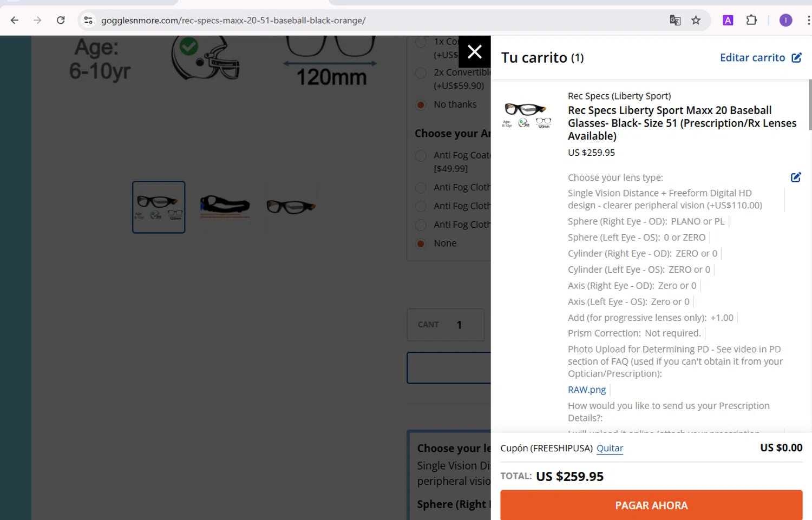
Task: Open the RAW.png uploaded file link
Action: (587, 390)
